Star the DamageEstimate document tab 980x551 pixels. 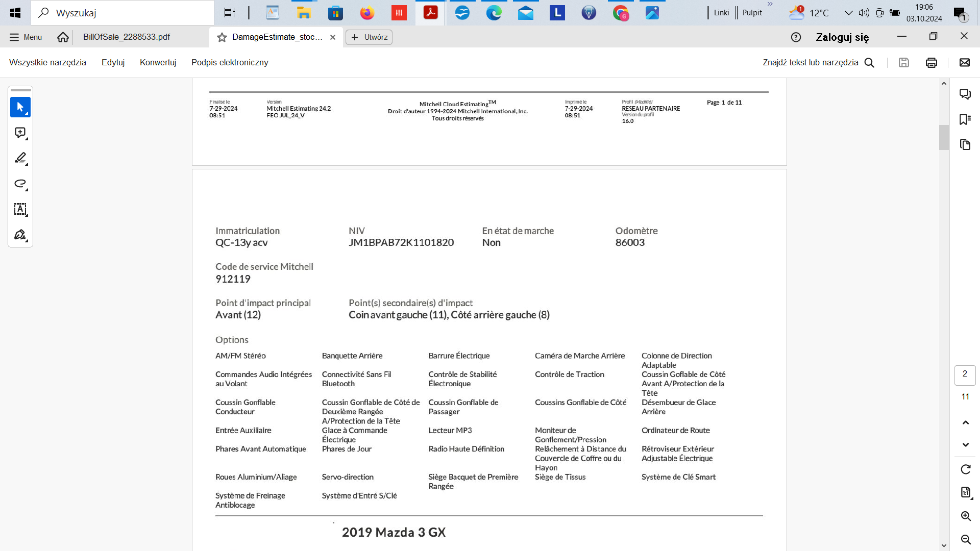(222, 37)
